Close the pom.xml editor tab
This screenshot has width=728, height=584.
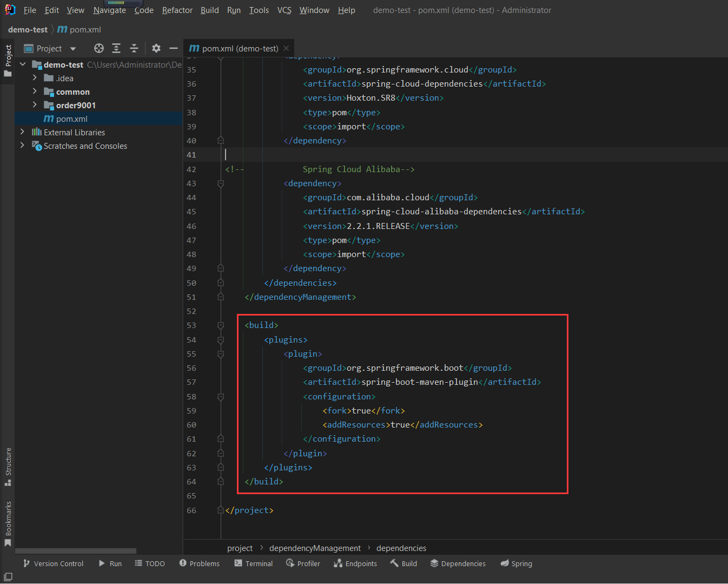(286, 48)
